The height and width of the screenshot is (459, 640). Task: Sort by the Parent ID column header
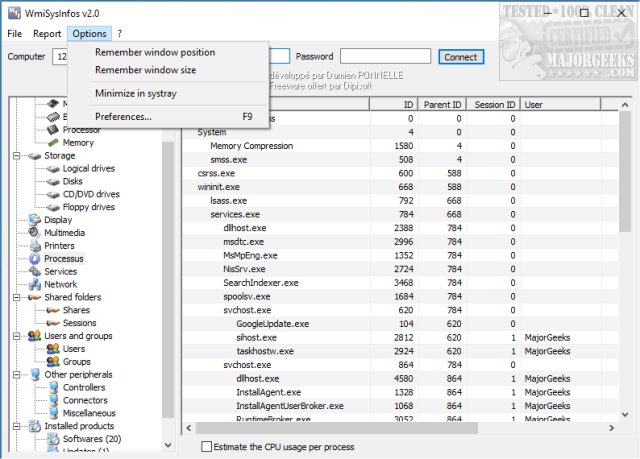(x=442, y=104)
